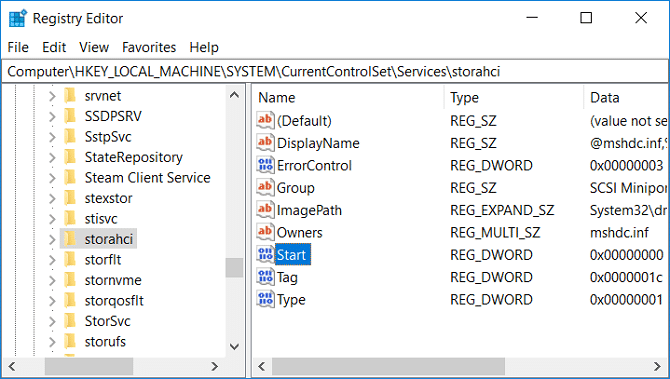This screenshot has height=379, width=670.
Task: Select the ErrorControl value name
Action: point(314,165)
